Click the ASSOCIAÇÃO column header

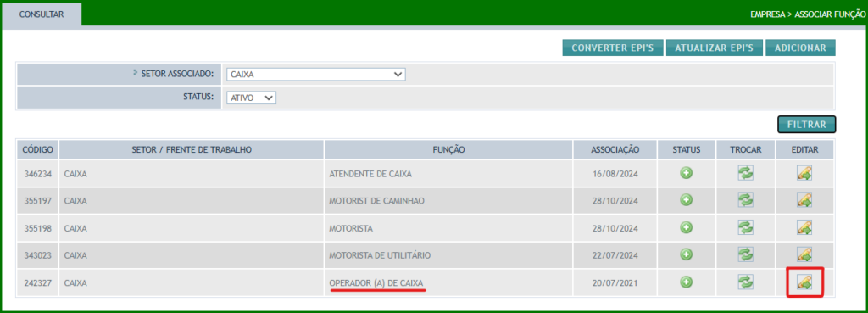(x=615, y=149)
